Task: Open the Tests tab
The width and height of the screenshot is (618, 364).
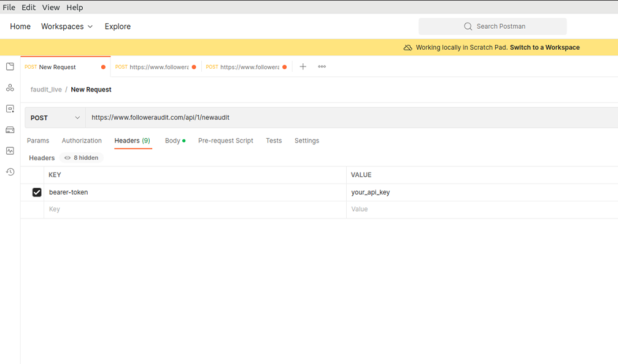Action: coord(274,141)
